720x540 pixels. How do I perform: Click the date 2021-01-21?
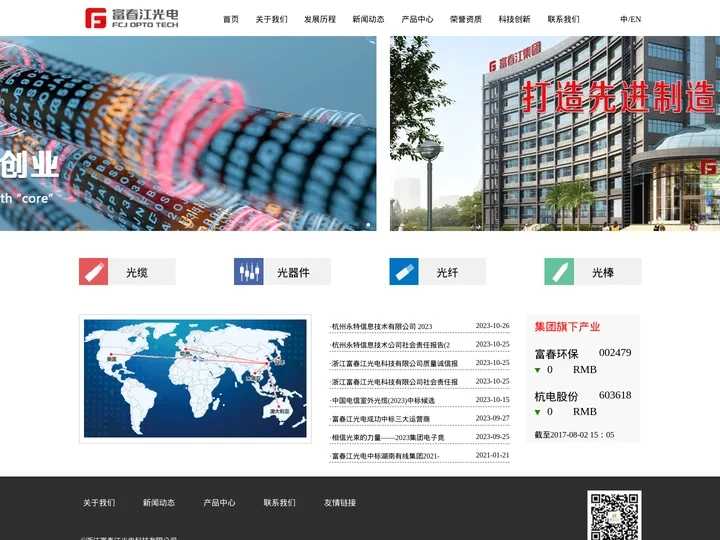[x=492, y=455]
